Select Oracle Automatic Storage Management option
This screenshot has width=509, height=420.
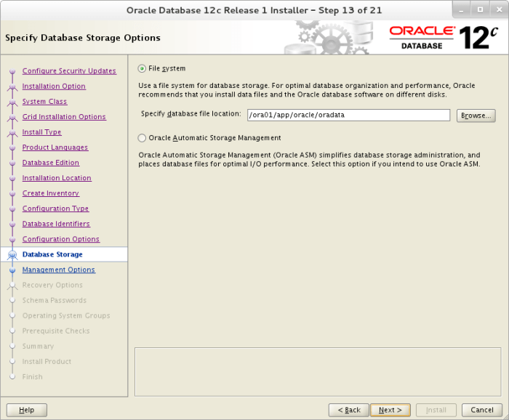coord(142,138)
